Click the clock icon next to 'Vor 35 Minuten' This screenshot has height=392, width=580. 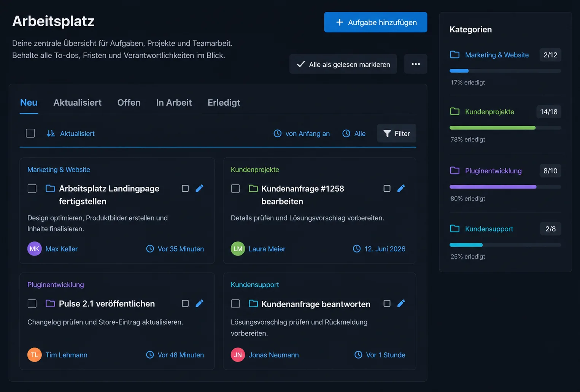(x=150, y=249)
